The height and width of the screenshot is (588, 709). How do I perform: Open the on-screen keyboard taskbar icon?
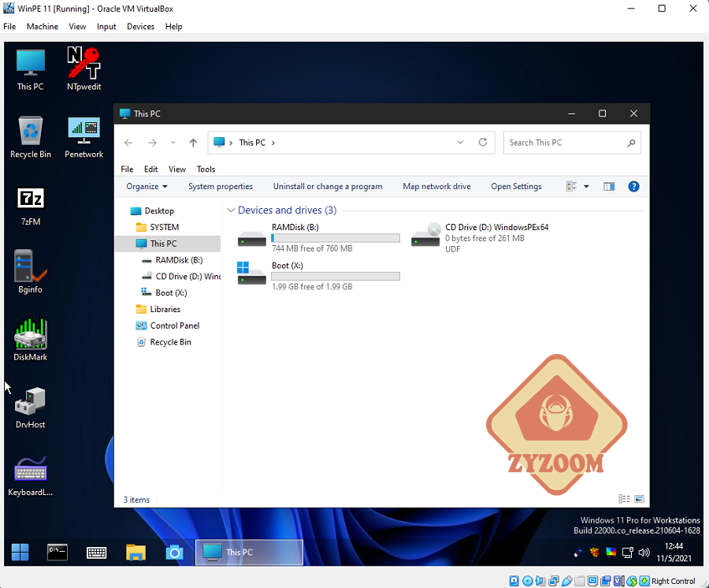(96, 553)
